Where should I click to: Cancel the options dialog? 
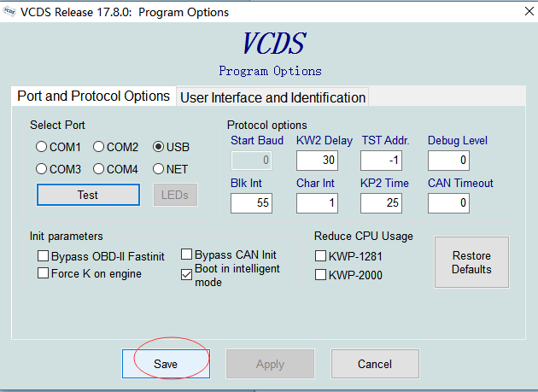pos(375,364)
